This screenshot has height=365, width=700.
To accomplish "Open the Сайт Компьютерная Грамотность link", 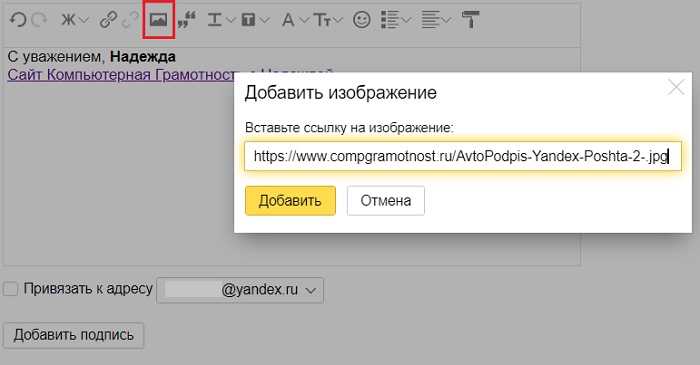I will point(121,75).
